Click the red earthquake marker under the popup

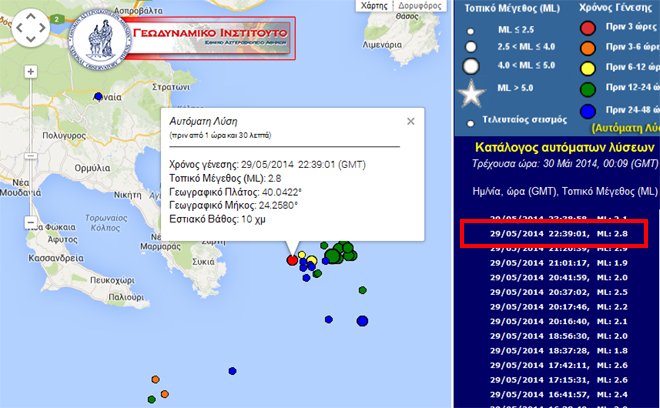click(x=292, y=260)
